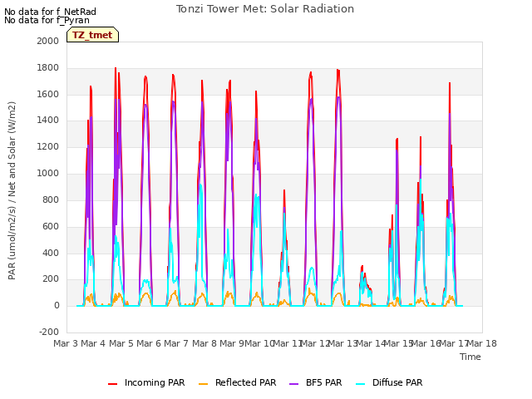
Task: Click the TZ_tmet label box
Action: 92,35
